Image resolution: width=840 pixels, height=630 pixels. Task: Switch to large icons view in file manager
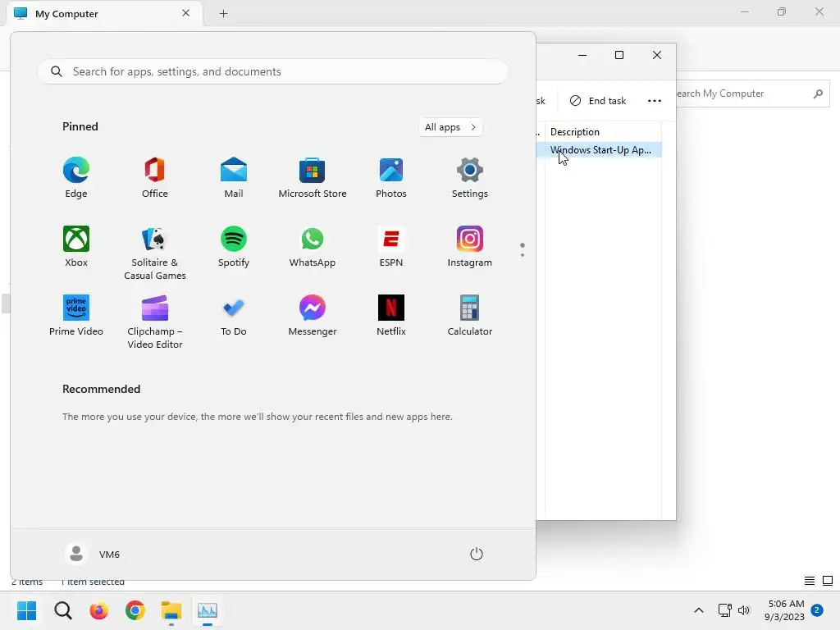[x=828, y=581]
